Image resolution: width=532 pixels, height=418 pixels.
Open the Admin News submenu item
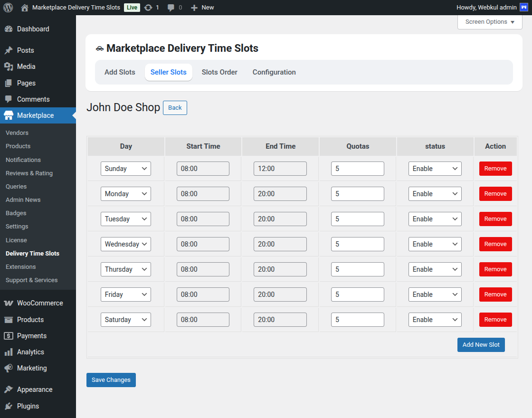(23, 200)
